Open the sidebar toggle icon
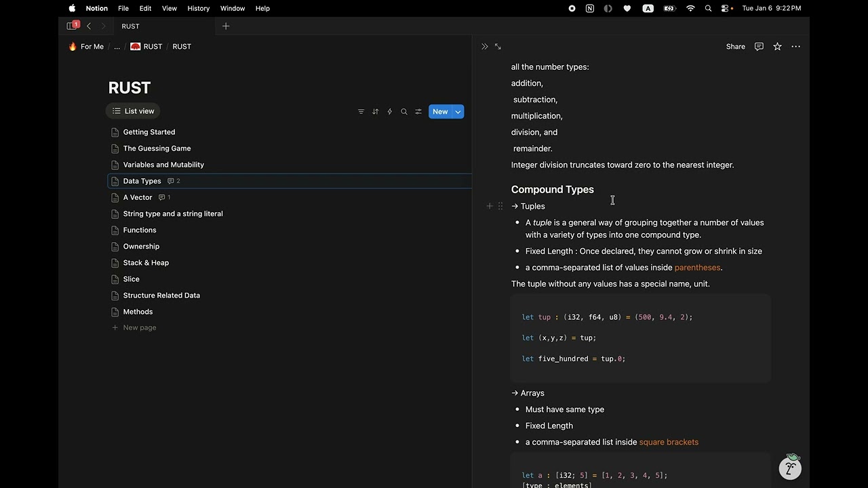This screenshot has width=868, height=488. point(71,26)
